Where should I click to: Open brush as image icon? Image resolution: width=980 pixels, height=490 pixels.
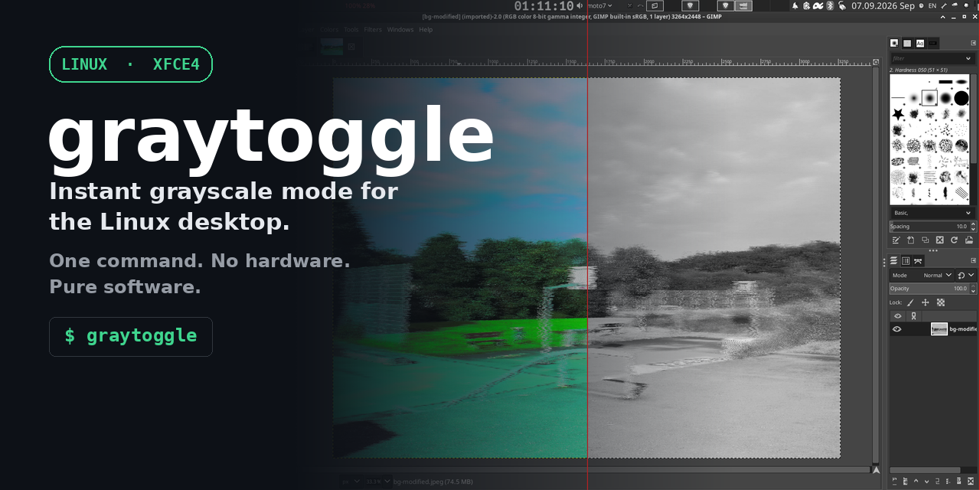(969, 240)
